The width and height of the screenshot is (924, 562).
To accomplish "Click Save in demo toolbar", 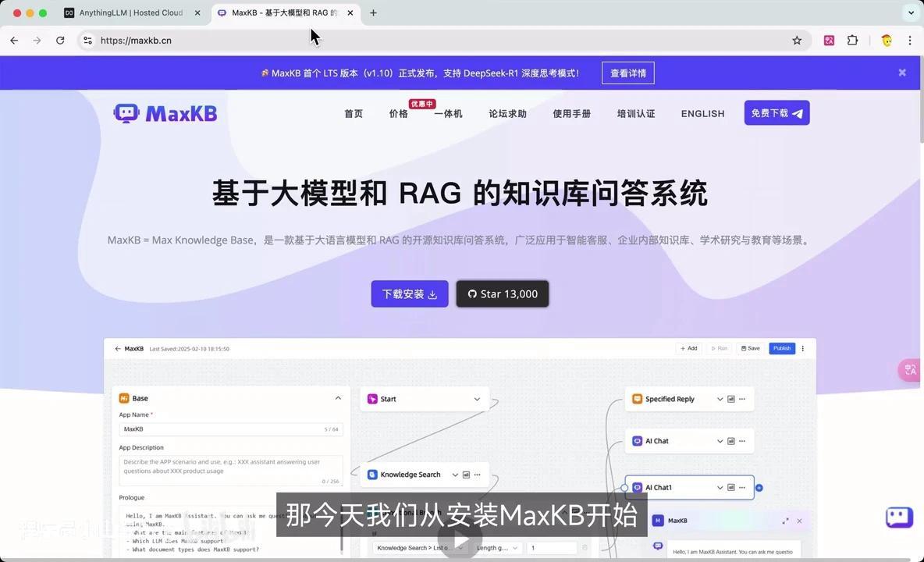I will coord(750,348).
